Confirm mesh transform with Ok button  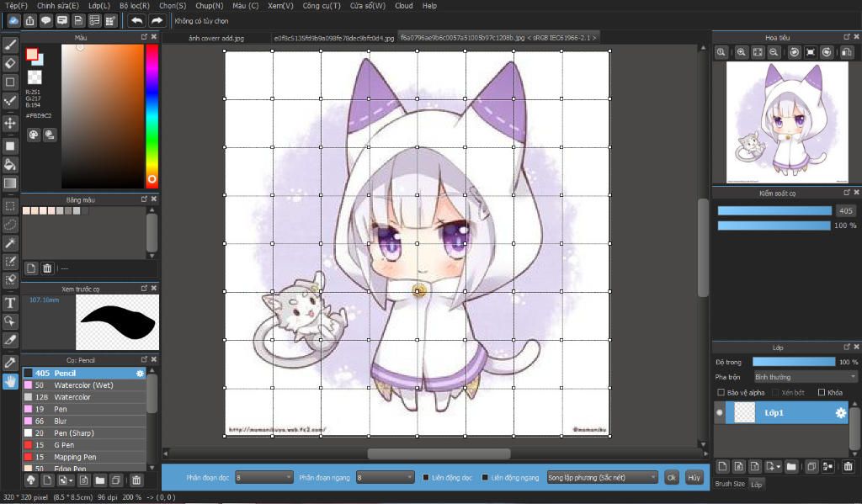671,478
